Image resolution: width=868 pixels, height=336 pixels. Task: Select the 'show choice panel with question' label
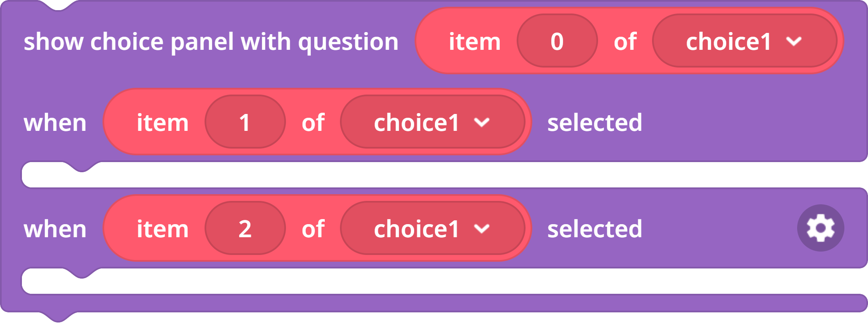point(211,42)
